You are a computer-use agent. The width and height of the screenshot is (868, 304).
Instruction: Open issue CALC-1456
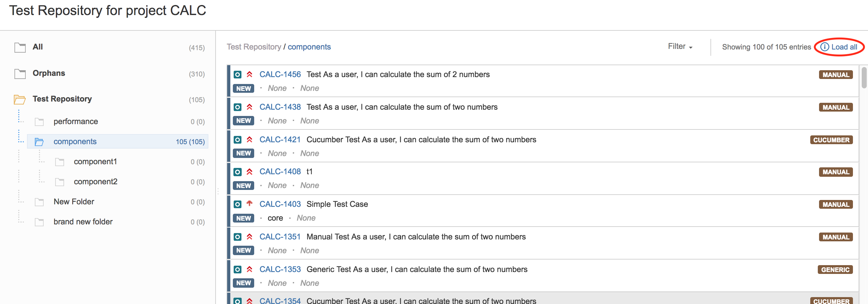pyautogui.click(x=280, y=74)
